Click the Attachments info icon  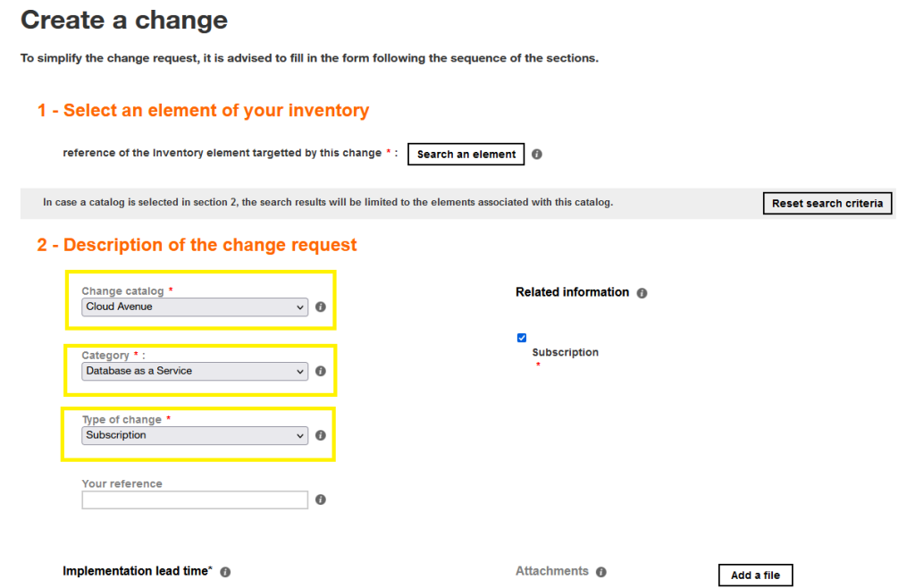point(601,572)
